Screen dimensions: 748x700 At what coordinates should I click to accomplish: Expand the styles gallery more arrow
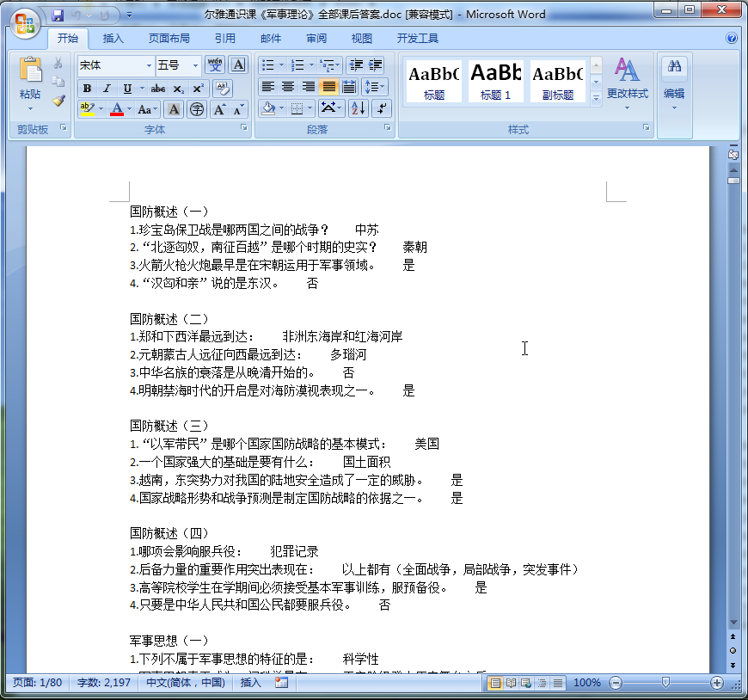click(x=596, y=98)
